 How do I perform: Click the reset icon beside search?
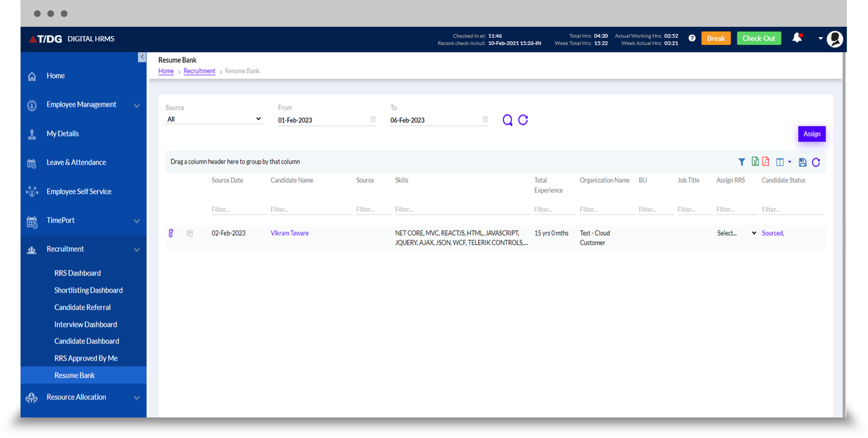(523, 119)
